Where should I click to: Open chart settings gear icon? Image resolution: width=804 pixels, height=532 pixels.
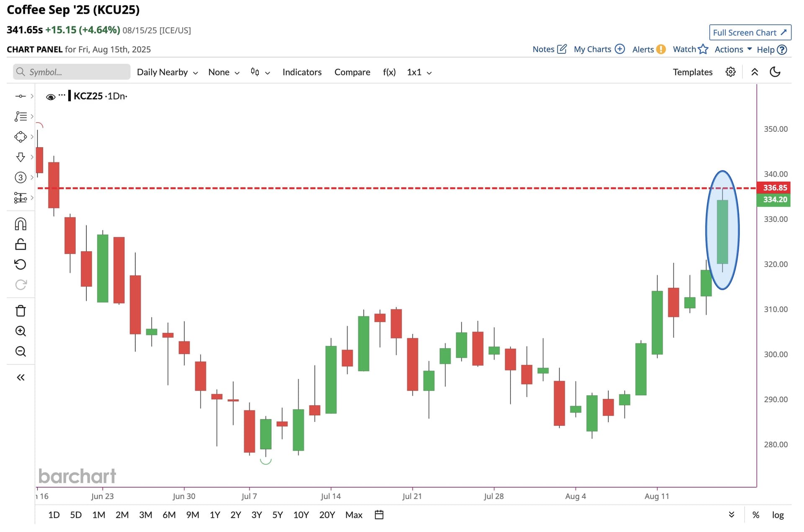(x=730, y=72)
